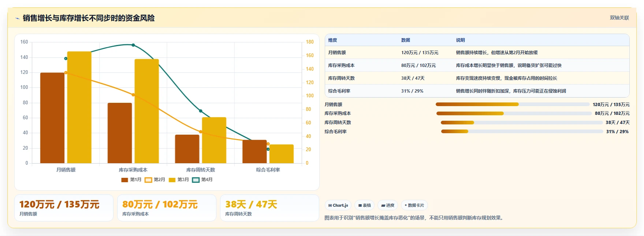Click the yellow 库存周转天数 bar
Viewport: 644px width, 236px height.
click(214, 140)
